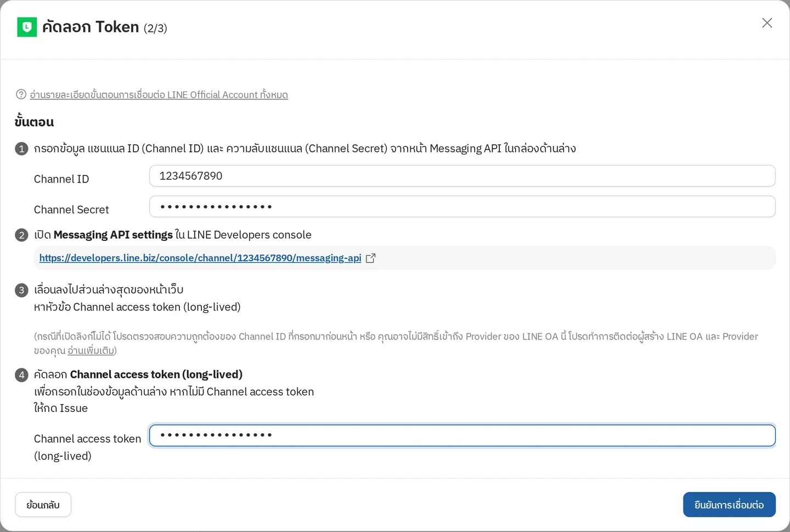Click the Channel Secret password field
Screen dimensions: 790x532
462,207
